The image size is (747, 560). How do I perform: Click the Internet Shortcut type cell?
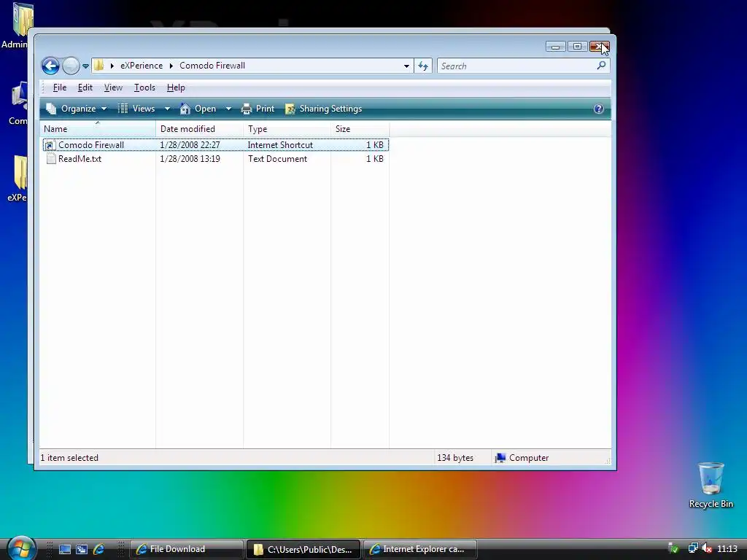(x=280, y=145)
